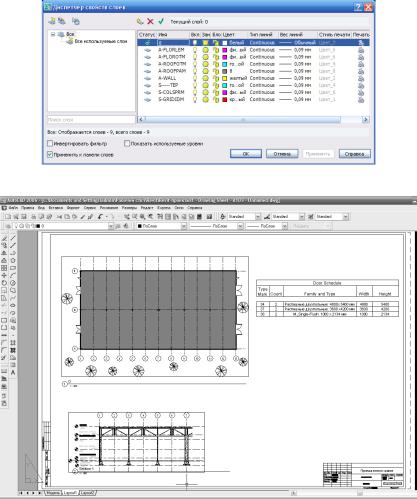Select the Copy tool in Modify toolbar
Screen dimensions: 417x499
pyautogui.click(x=4, y=246)
